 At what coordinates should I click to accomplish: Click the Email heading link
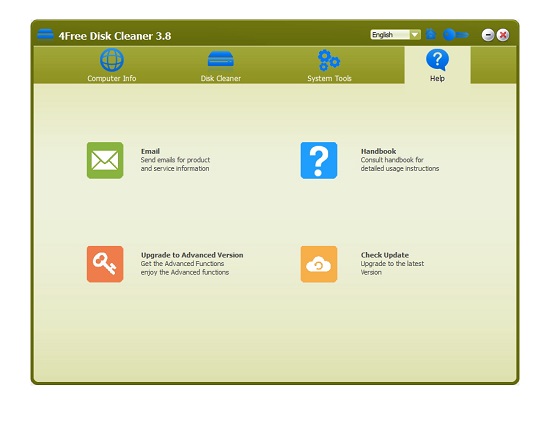[x=150, y=151]
